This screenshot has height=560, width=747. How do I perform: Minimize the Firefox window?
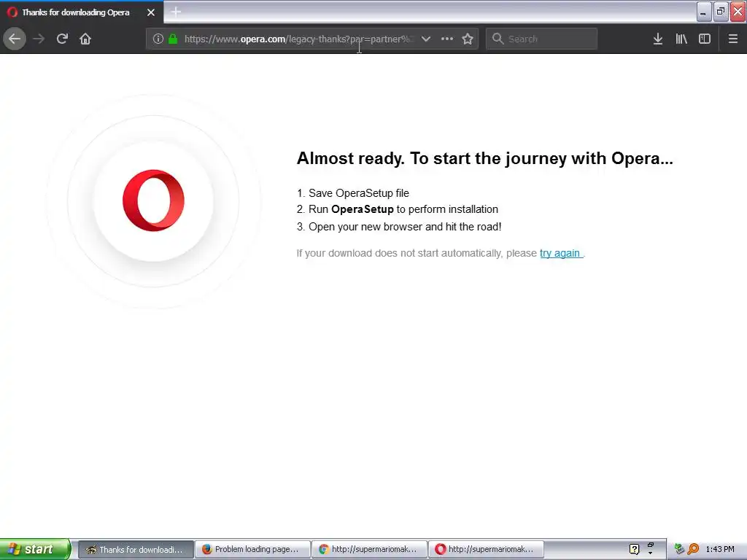704,12
